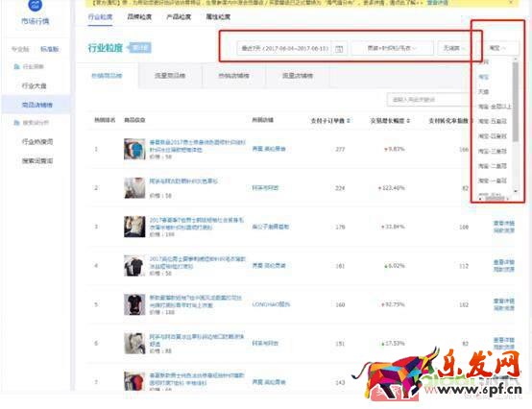Click 查看详情 link in rank 3 row
This screenshot has width=532, height=409.
pos(504,223)
